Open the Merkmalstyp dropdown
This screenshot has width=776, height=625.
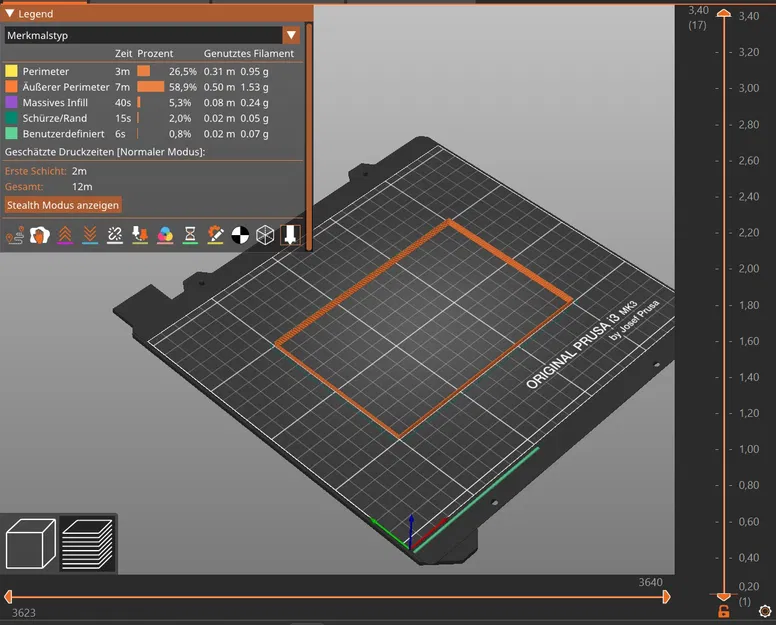tap(291, 35)
